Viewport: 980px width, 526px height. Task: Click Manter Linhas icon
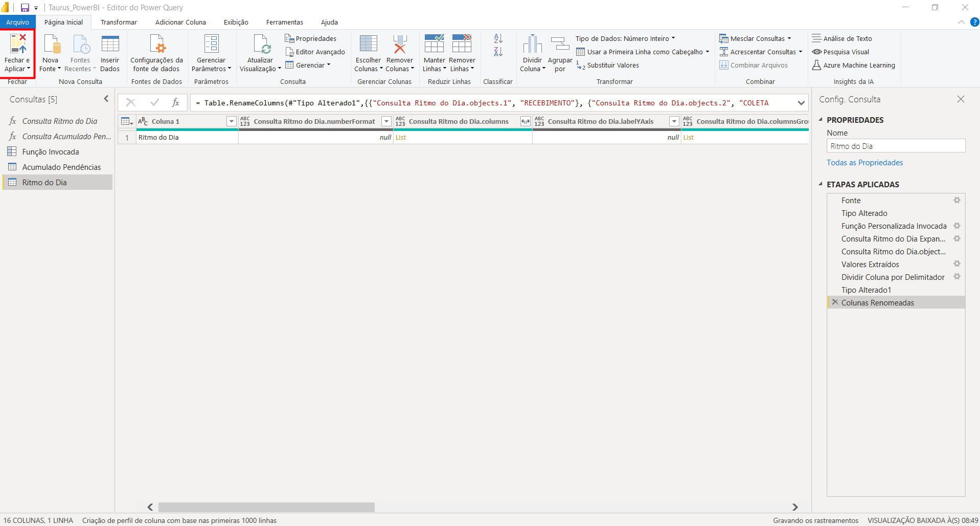434,44
